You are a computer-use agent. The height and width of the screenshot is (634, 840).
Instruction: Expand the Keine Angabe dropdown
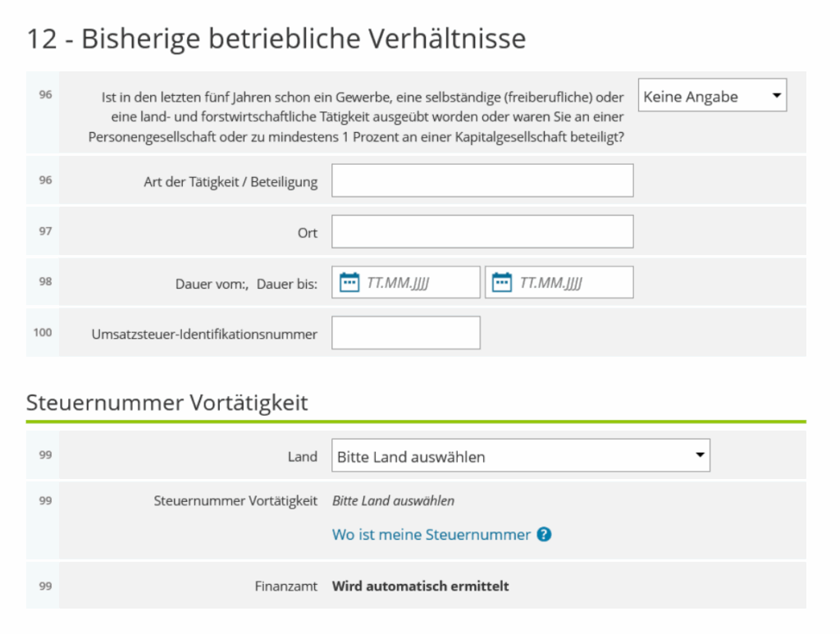coord(712,96)
